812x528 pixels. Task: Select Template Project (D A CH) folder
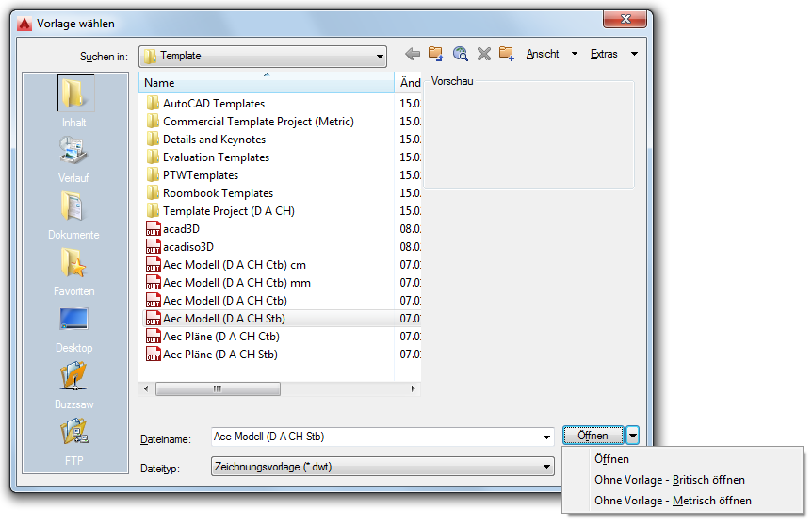tap(220, 211)
